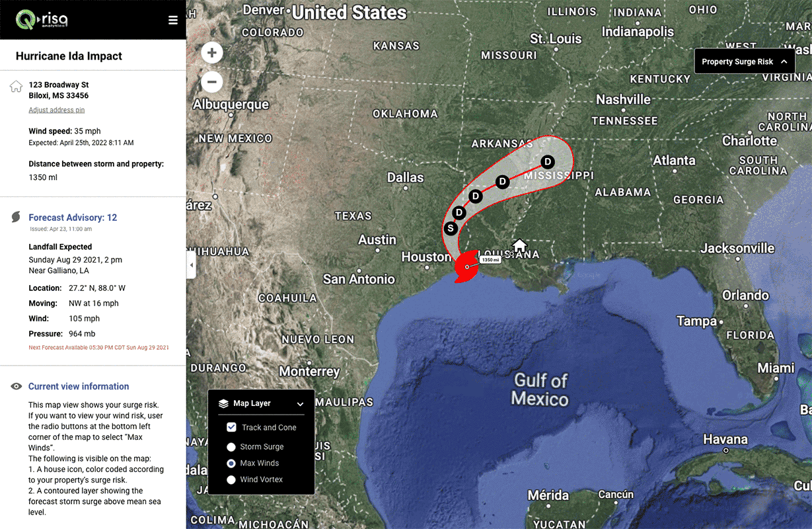Zoom in on the map
812x529 pixels.
pyautogui.click(x=211, y=53)
